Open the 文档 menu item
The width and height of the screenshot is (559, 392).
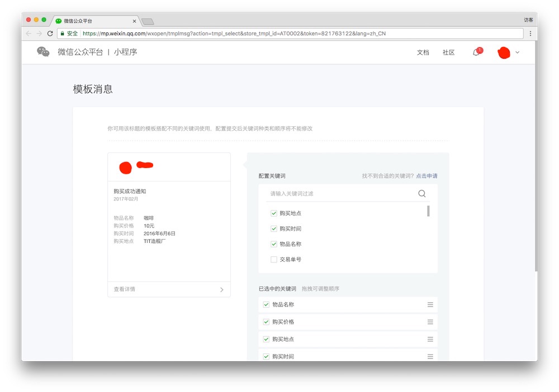click(x=423, y=52)
